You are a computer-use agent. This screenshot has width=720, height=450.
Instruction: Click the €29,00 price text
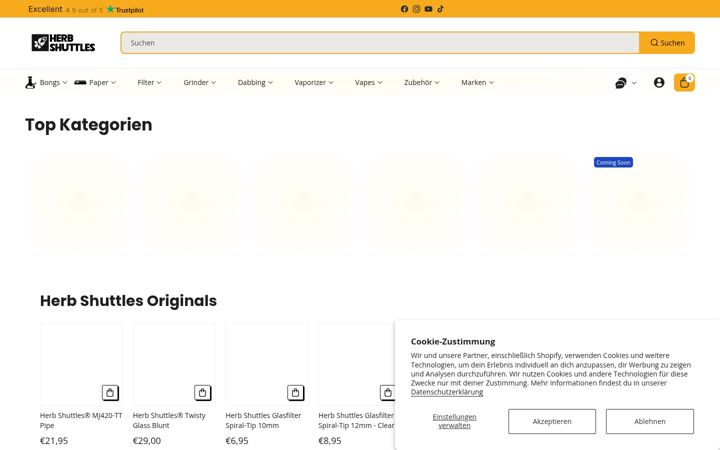coord(147,441)
